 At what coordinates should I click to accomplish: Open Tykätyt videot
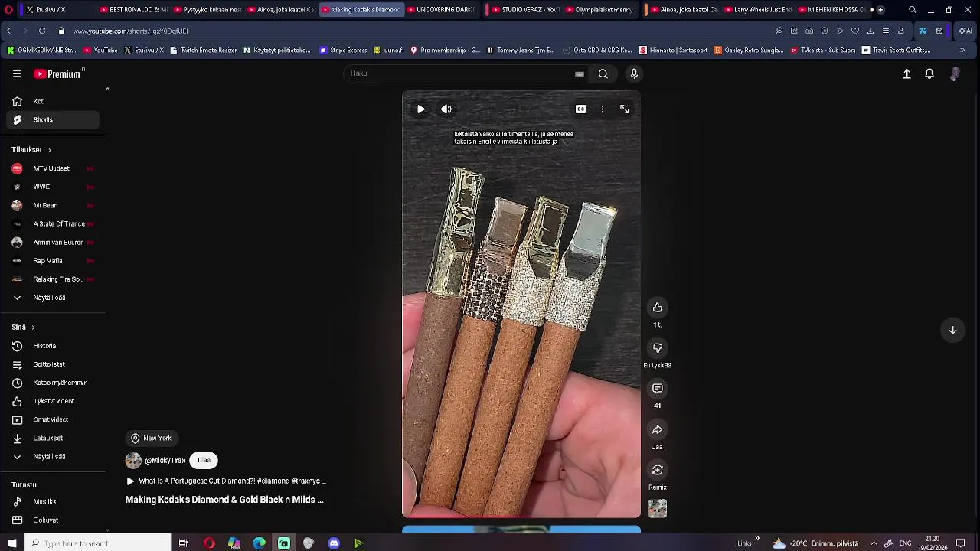[x=53, y=401]
